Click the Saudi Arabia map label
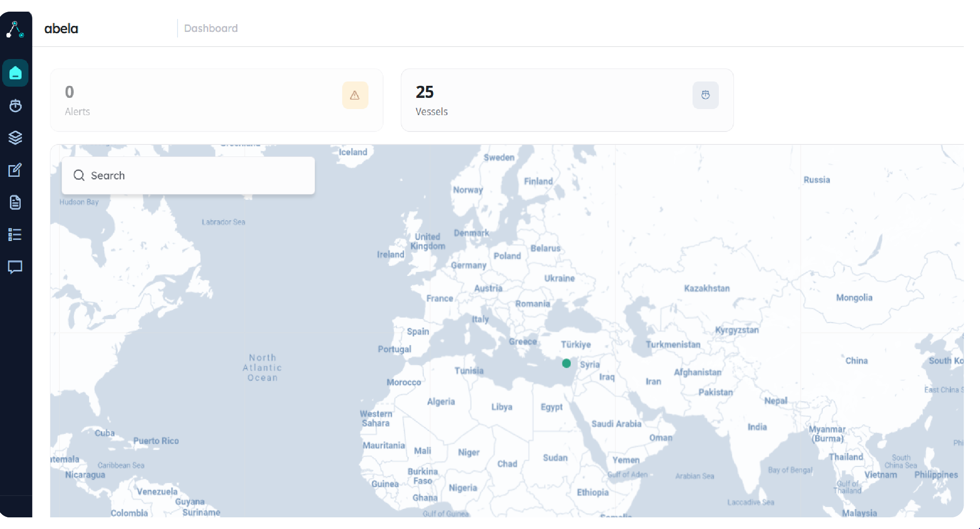Viewport: 980px width, 529px height. pyautogui.click(x=616, y=424)
